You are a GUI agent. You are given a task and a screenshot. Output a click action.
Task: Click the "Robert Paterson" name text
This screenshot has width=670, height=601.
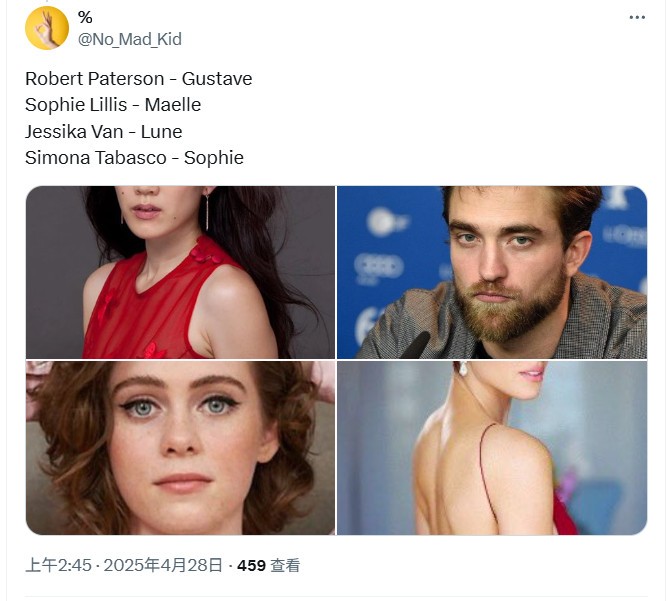point(95,79)
